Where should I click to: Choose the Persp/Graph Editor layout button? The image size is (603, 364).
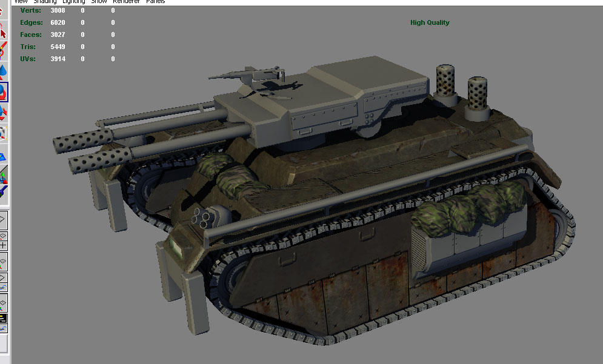click(x=2, y=282)
